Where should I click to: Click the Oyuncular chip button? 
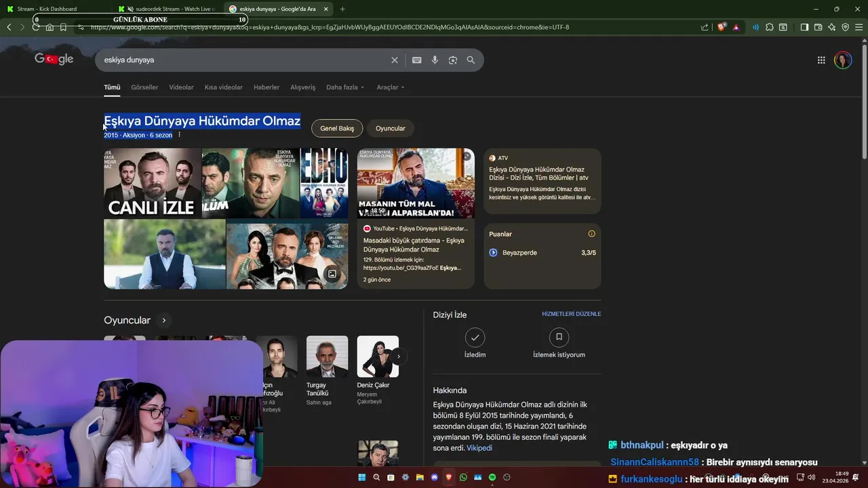(x=391, y=128)
